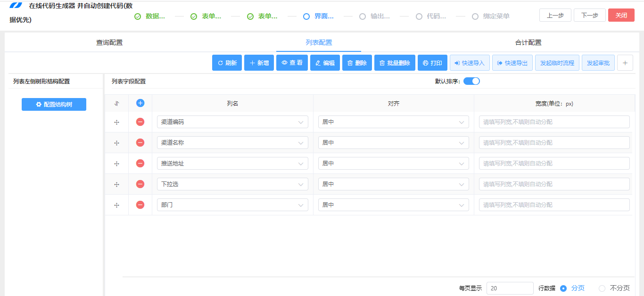Image resolution: width=644 pixels, height=296 pixels.
Task: Switch to the 合计配置 tab
Action: [528, 42]
